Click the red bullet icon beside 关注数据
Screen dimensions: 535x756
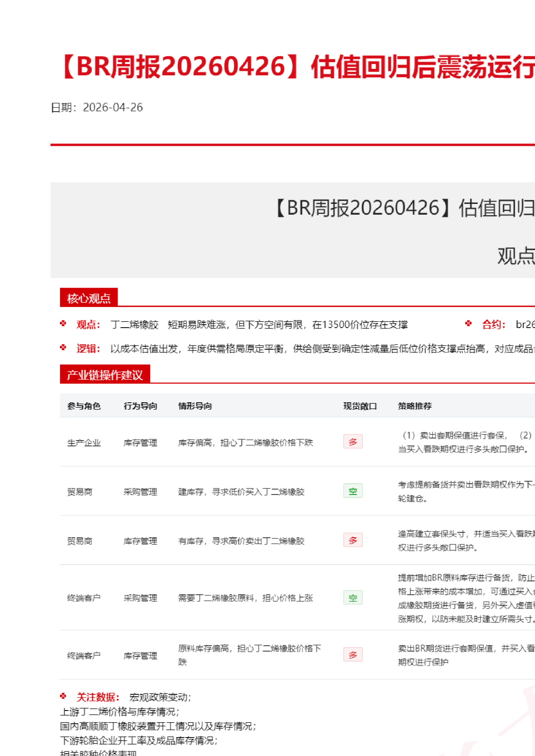click(x=63, y=697)
